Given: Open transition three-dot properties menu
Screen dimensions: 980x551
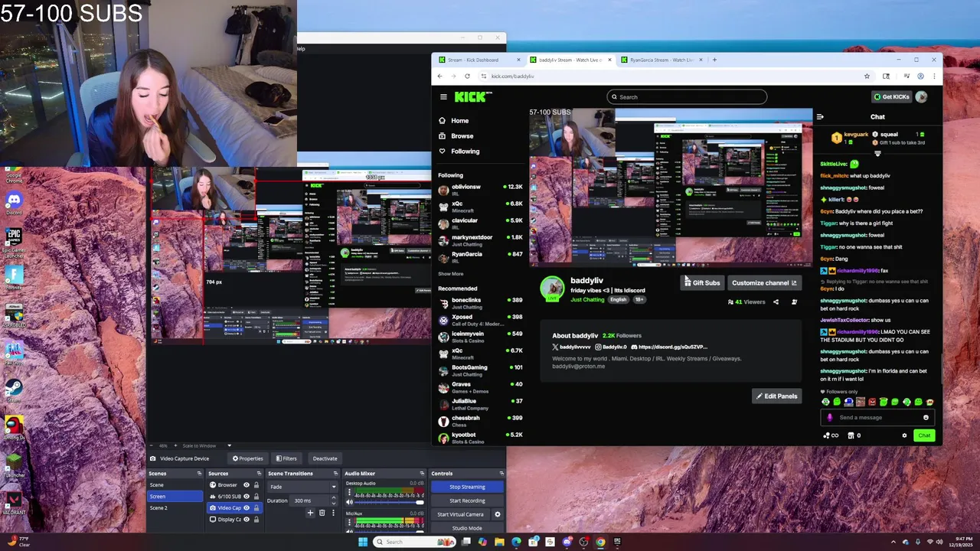Looking at the screenshot, I should [x=333, y=513].
